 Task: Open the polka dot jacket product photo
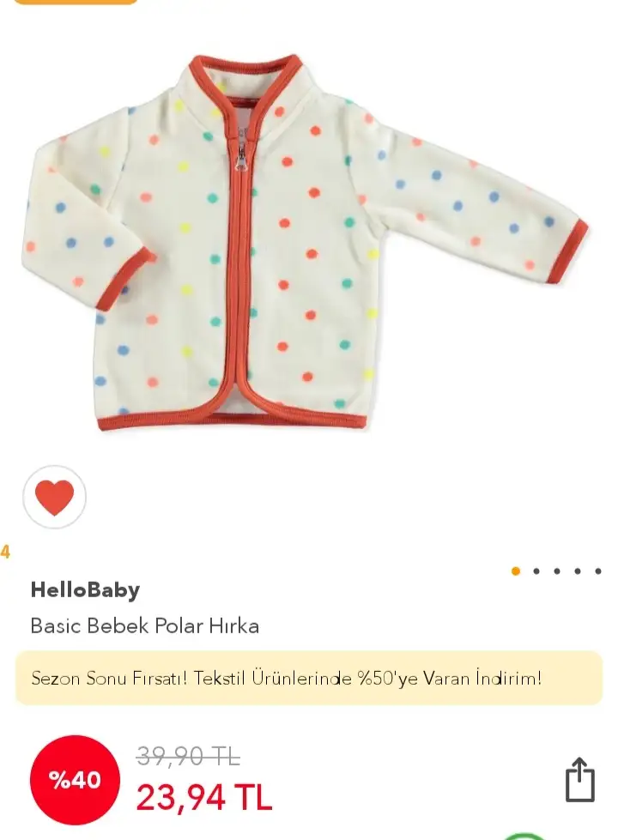pyautogui.click(x=305, y=242)
